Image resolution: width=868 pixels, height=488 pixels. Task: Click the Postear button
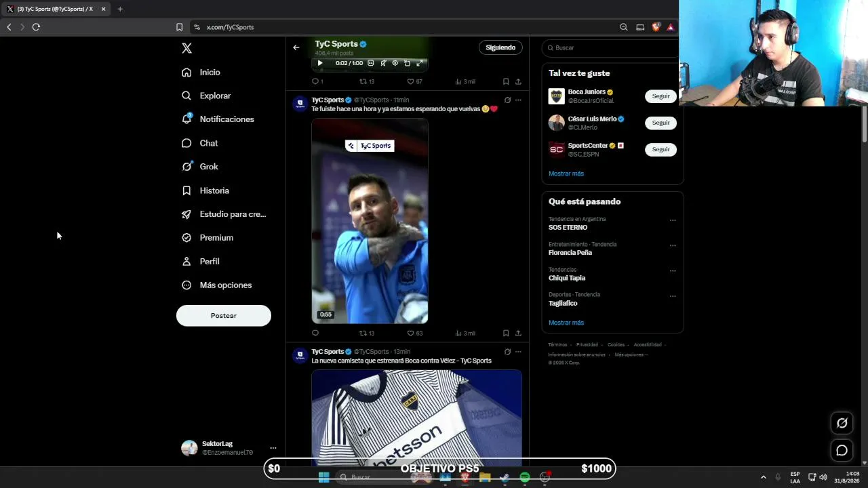224,316
